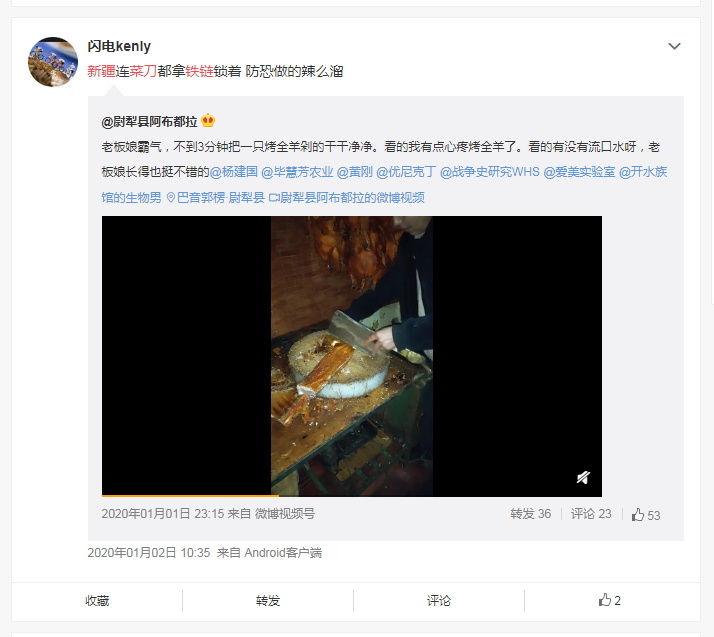Click the crown badge icon next to author
714x637 pixels.
pyautogui.click(x=208, y=120)
